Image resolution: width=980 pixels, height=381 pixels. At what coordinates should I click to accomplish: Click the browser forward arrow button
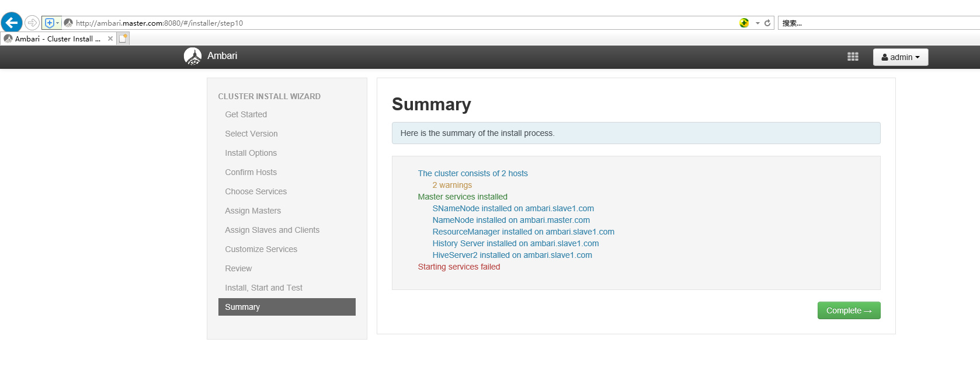point(32,23)
